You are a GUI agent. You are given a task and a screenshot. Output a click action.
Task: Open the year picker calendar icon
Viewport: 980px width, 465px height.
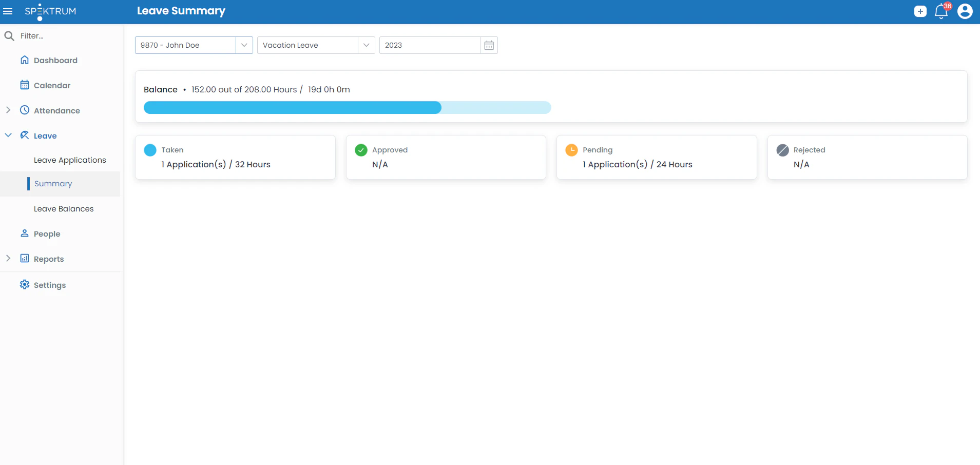click(x=489, y=45)
